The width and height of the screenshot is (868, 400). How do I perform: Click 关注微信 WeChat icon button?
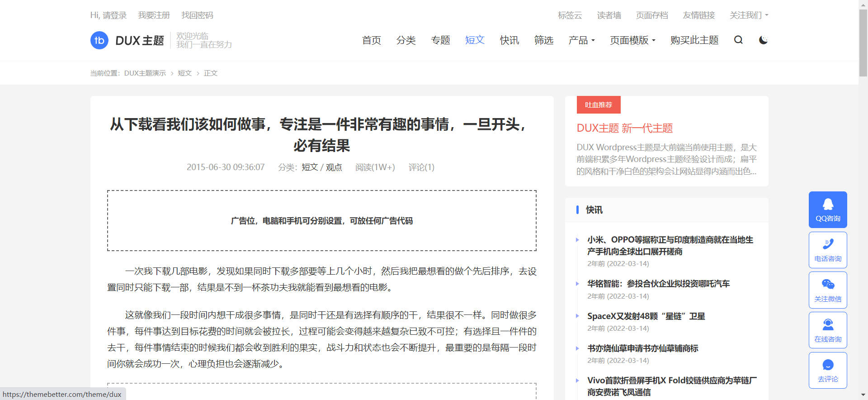point(828,290)
